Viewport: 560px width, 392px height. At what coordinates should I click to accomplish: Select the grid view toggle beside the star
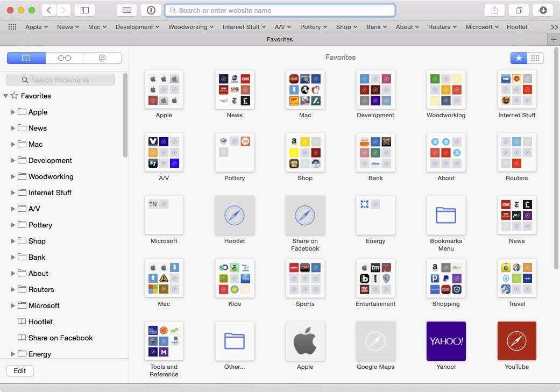535,58
